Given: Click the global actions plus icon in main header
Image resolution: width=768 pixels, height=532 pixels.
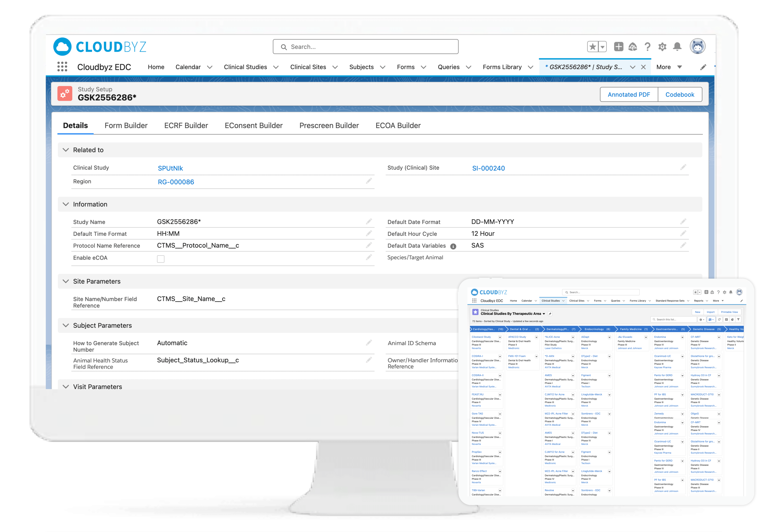Looking at the screenshot, I should coord(618,47).
